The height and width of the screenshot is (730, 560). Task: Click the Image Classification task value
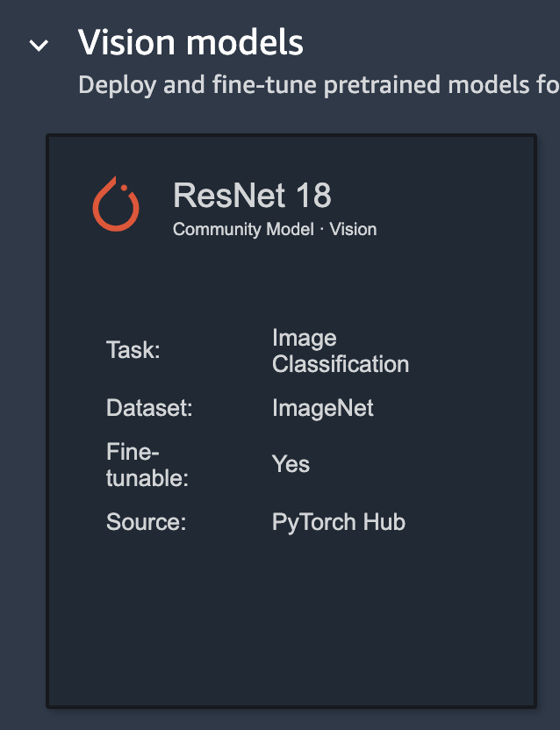click(341, 351)
